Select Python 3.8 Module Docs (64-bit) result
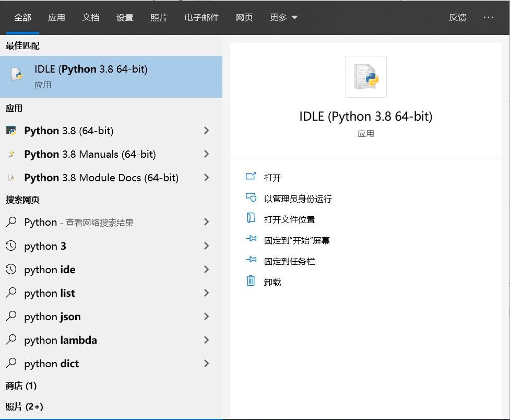 coord(111,178)
